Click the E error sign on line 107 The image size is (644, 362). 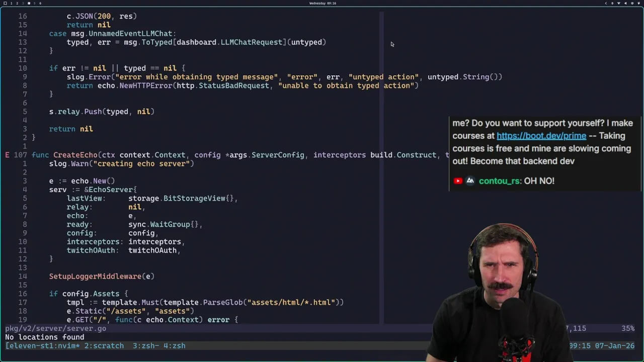click(x=7, y=155)
